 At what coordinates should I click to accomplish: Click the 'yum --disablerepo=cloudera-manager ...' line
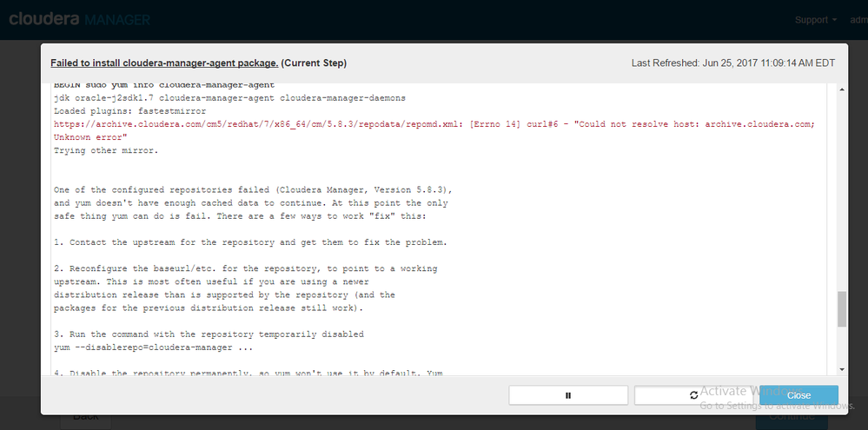click(153, 347)
